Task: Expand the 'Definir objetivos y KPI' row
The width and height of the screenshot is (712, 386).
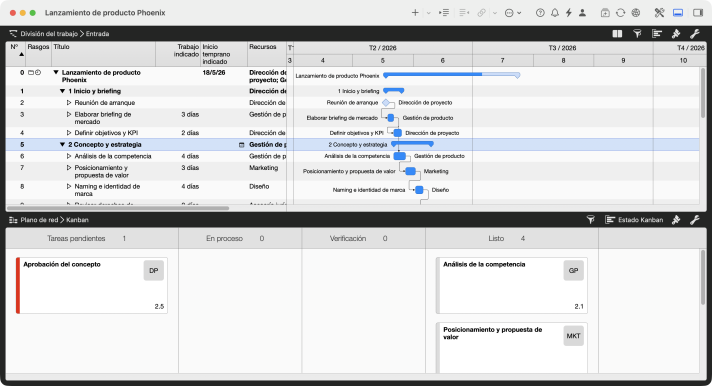Action: point(69,133)
